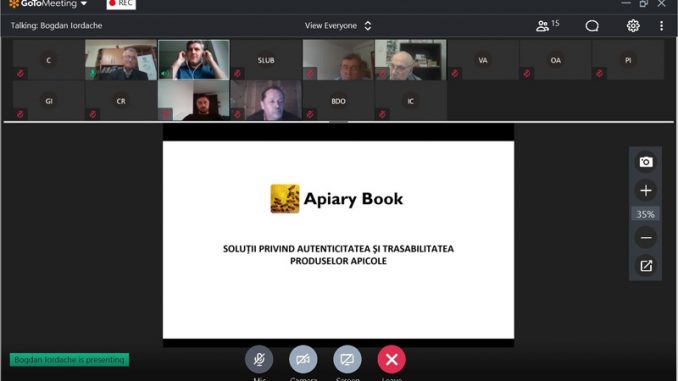
Task: Click the Apiary Book presentation slide
Action: (338, 240)
